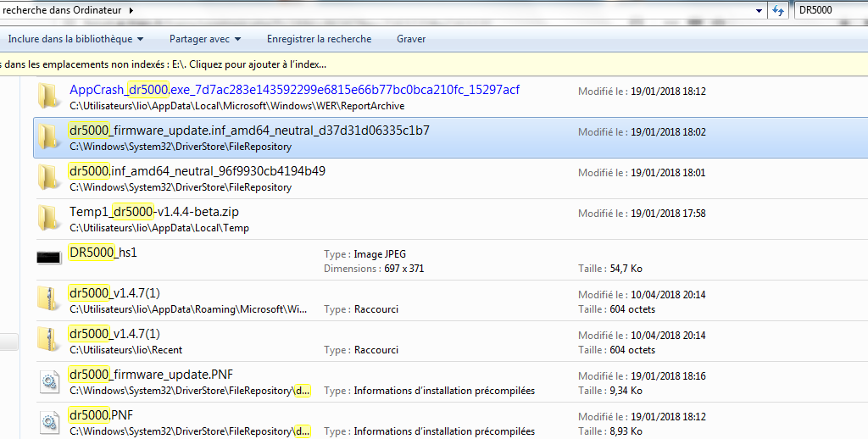Click 'Taille : 54,7 Ko' text
This screenshot has width=868, height=439.
(610, 269)
